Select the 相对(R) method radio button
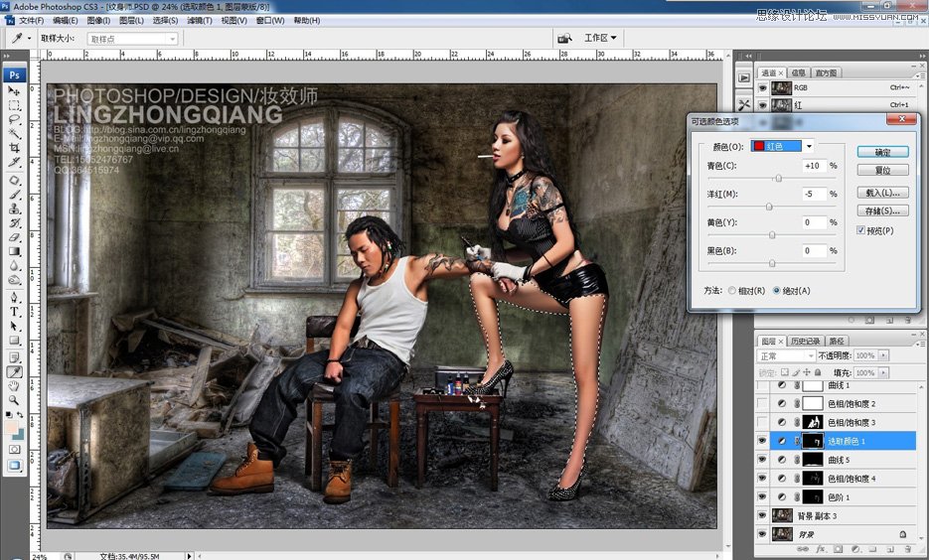The image size is (929, 560). [x=732, y=291]
